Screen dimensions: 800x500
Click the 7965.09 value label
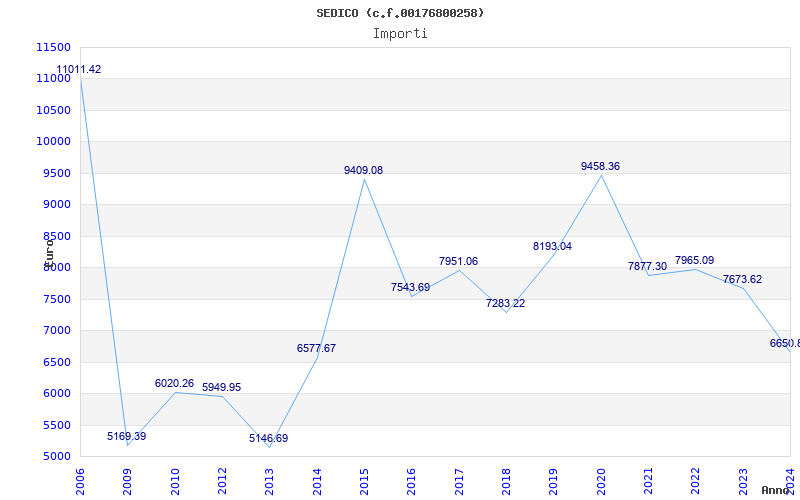tap(694, 260)
